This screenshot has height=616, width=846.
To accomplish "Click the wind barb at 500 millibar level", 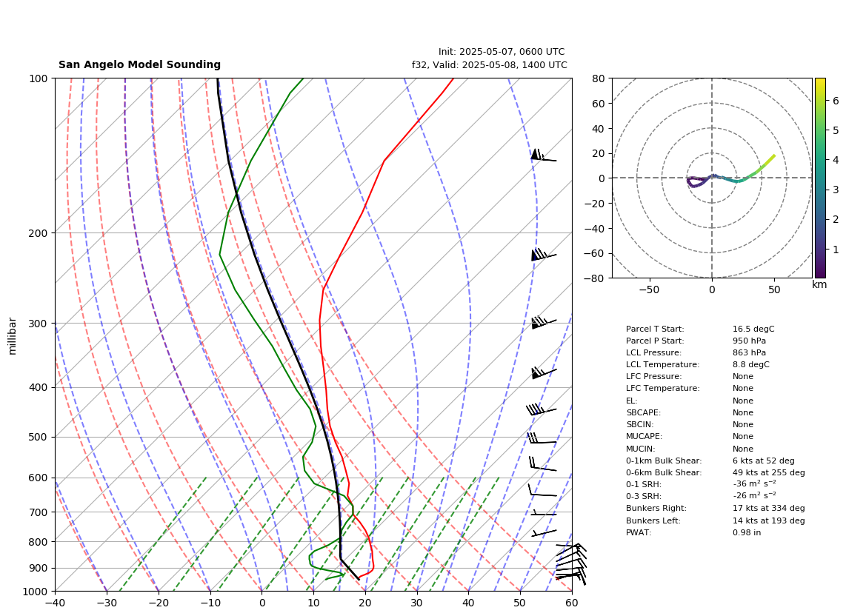I will (542, 438).
